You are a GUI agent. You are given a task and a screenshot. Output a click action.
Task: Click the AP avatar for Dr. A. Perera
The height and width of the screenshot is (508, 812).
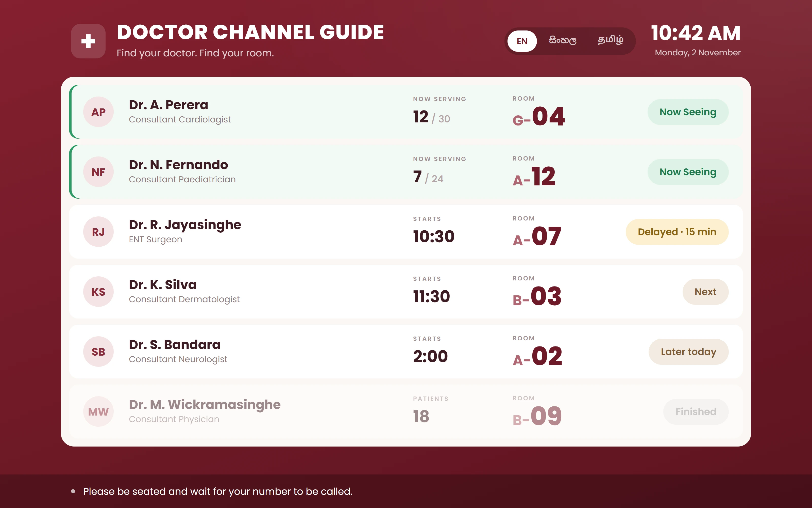tap(98, 112)
